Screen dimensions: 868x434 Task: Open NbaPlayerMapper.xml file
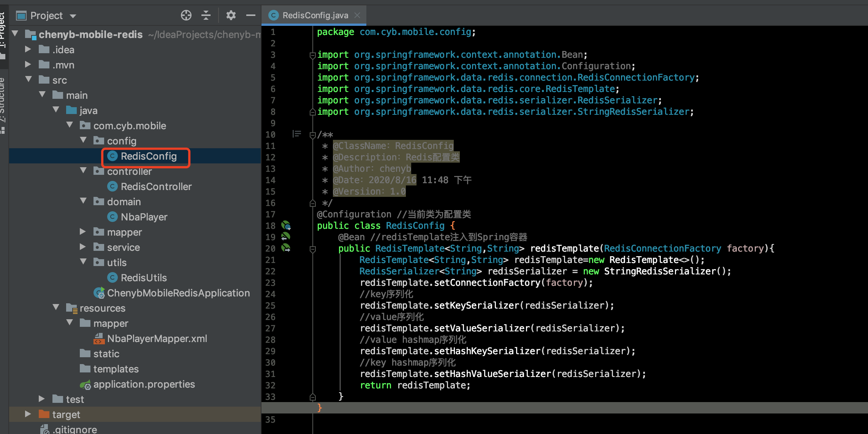click(157, 339)
